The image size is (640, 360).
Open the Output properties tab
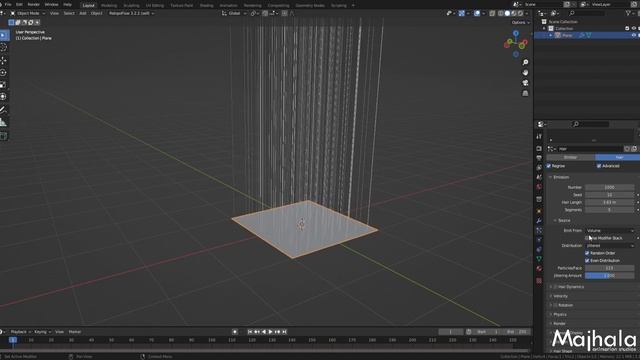coord(539,158)
